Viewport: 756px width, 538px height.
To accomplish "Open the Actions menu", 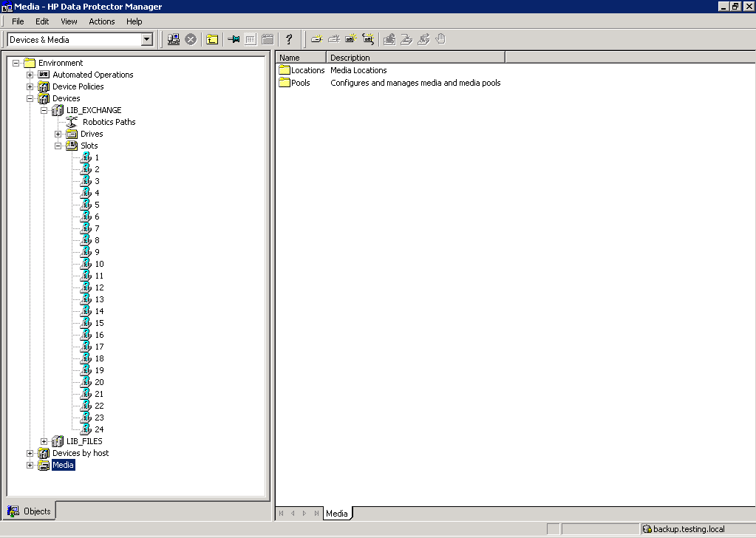I will pyautogui.click(x=102, y=21).
